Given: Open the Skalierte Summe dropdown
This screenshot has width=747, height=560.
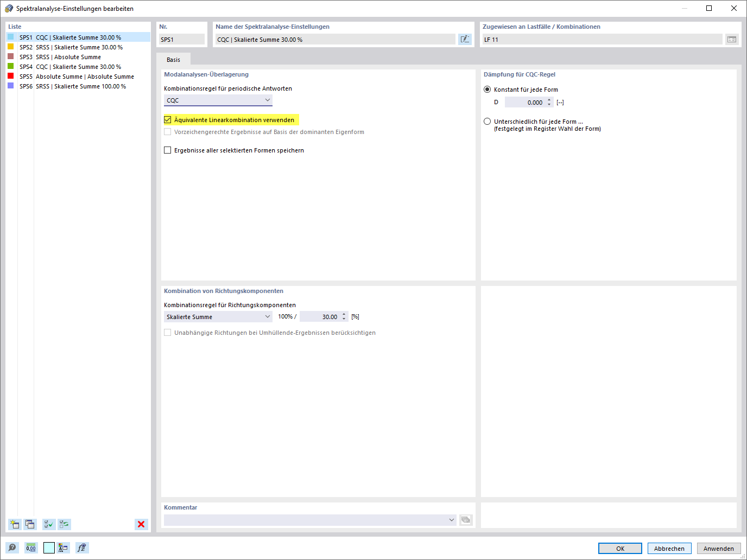Looking at the screenshot, I should point(218,317).
